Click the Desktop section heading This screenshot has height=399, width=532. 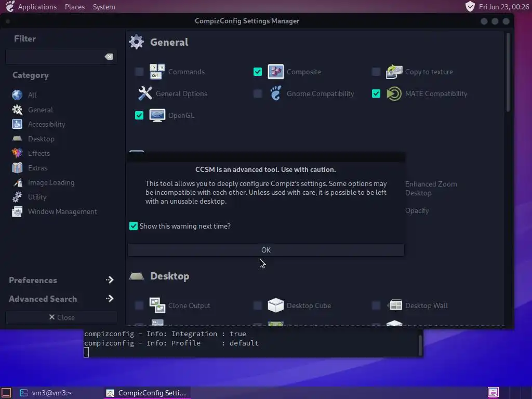click(170, 276)
